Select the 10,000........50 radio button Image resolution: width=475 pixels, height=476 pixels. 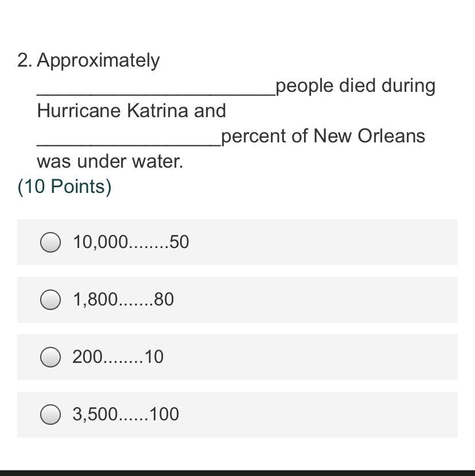click(50, 242)
